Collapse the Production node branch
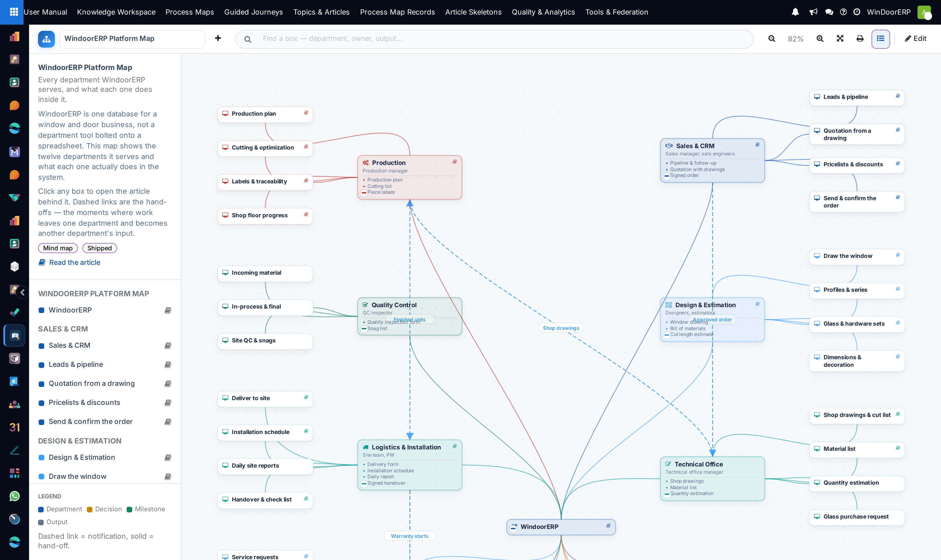This screenshot has width=941, height=560. 364,193
